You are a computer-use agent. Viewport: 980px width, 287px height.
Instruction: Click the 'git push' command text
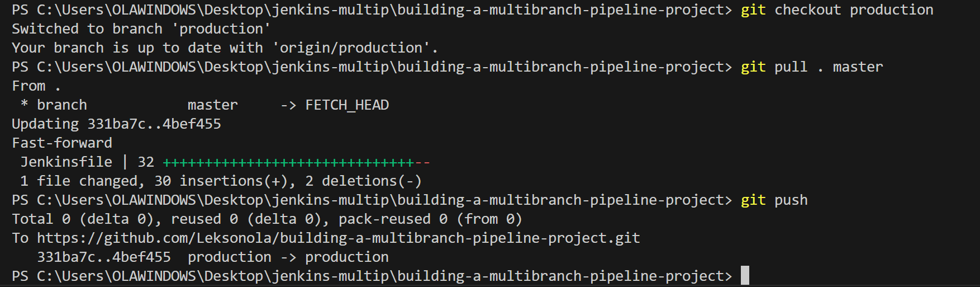(x=774, y=200)
